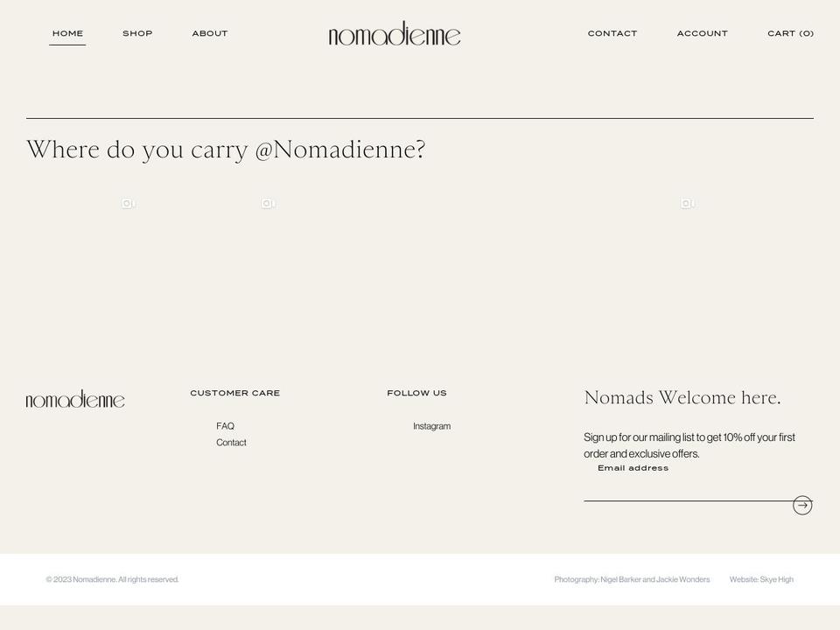Open the Account page
Viewport: 840px width, 630px height.
(x=703, y=33)
